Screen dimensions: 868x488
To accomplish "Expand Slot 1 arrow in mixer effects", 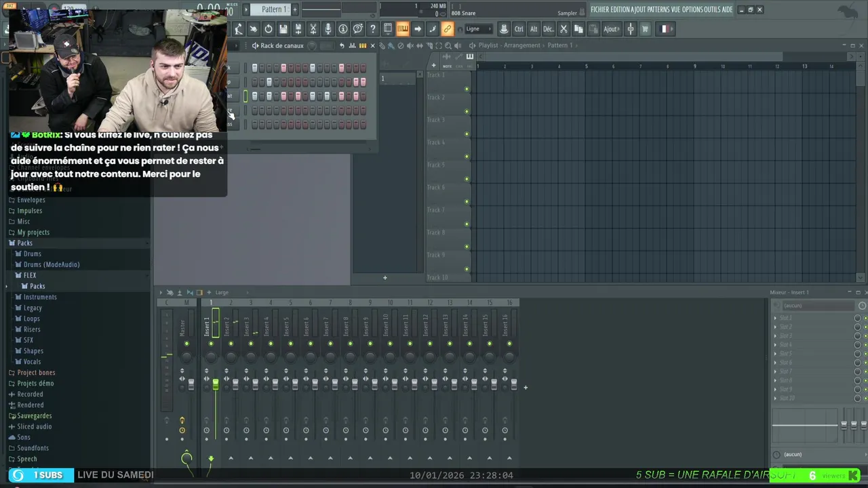I will pos(775,318).
